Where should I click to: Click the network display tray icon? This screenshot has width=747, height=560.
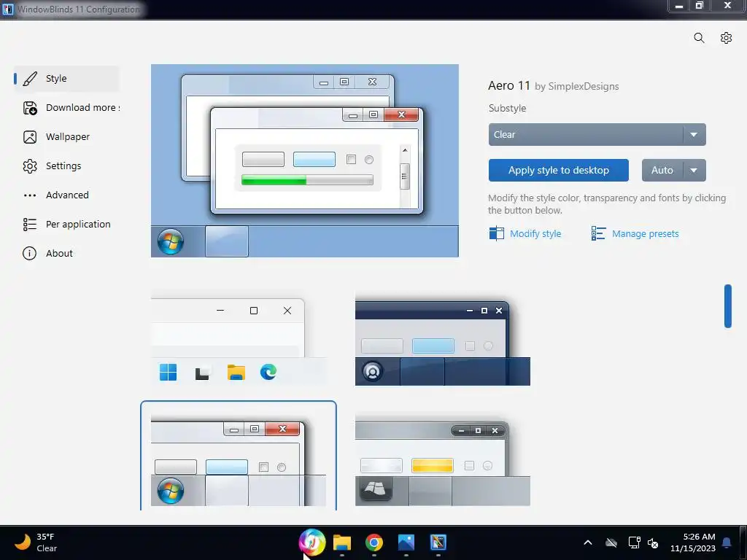click(x=634, y=542)
